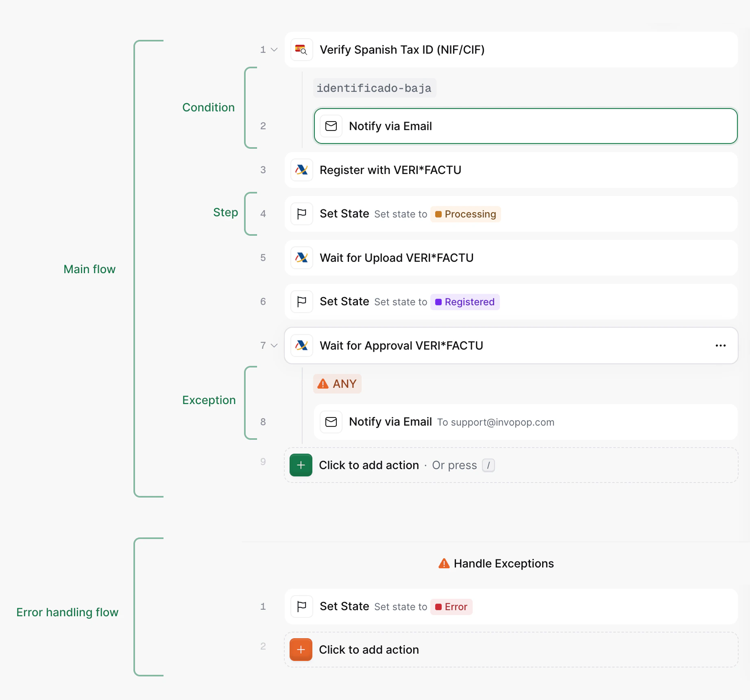The height and width of the screenshot is (700, 750).
Task: Open the ANY exception condition badge
Action: pyautogui.click(x=337, y=383)
